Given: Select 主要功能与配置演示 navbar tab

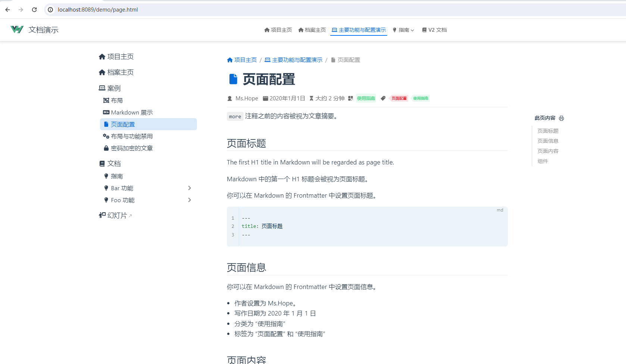Looking at the screenshot, I should 359,30.
